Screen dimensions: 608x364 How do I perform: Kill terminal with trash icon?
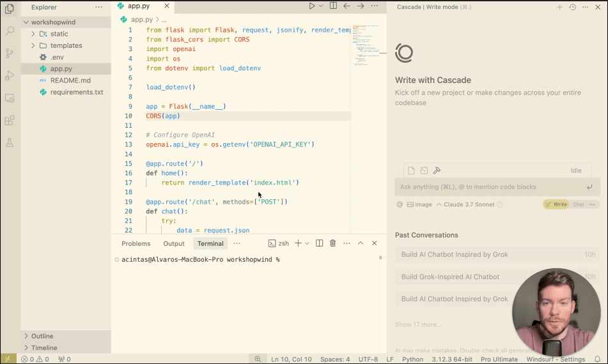[x=332, y=243]
